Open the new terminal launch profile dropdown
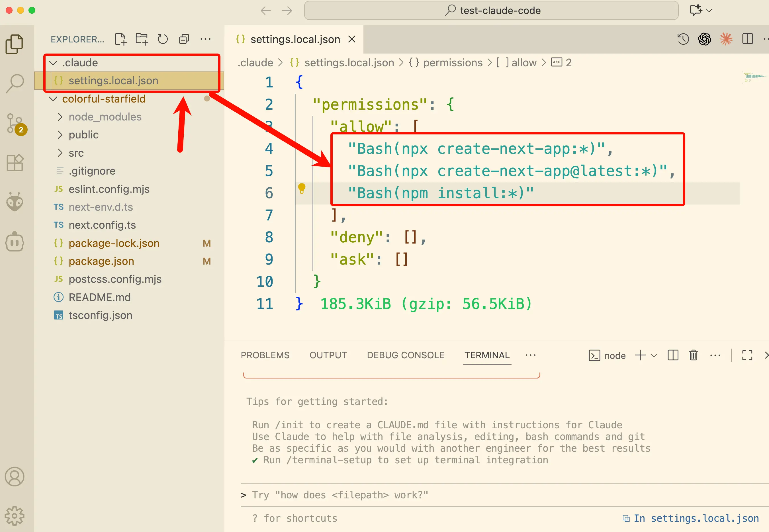769x532 pixels. tap(654, 355)
